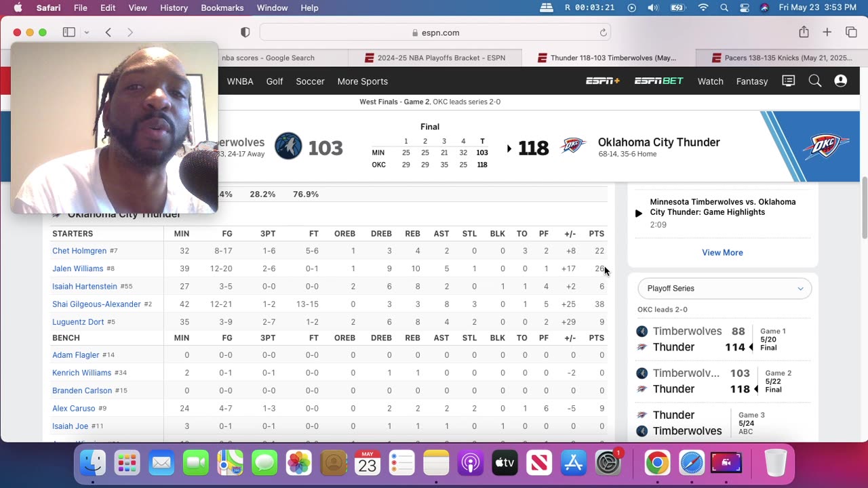Expand the Playoff Series dropdown
Image resolution: width=868 pixels, height=488 pixels.
tap(724, 288)
